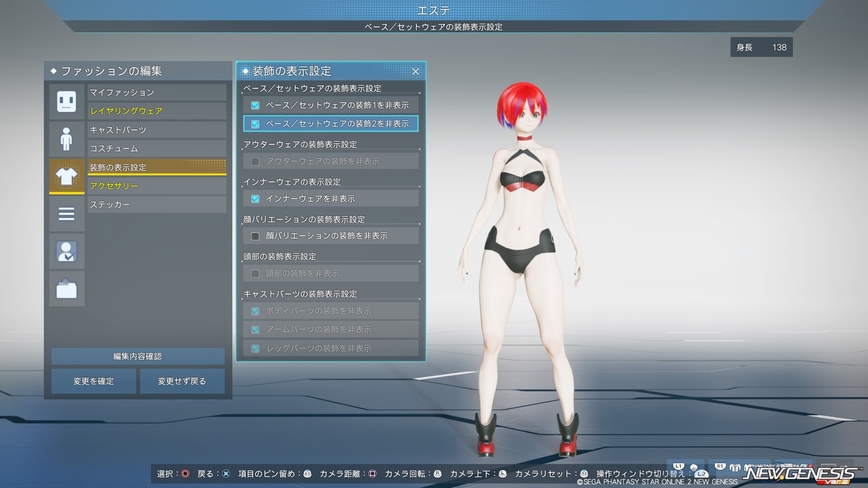This screenshot has width=868, height=488.
Task: Click the top subtitle ベース／セットウェアの装飾表示設定
Action: [433, 27]
